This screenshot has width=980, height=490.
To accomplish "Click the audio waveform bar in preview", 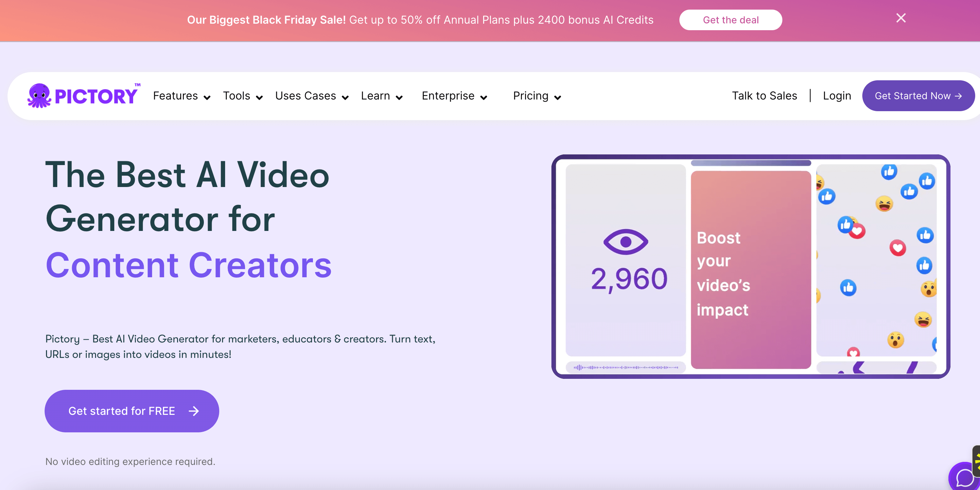I will point(626,367).
